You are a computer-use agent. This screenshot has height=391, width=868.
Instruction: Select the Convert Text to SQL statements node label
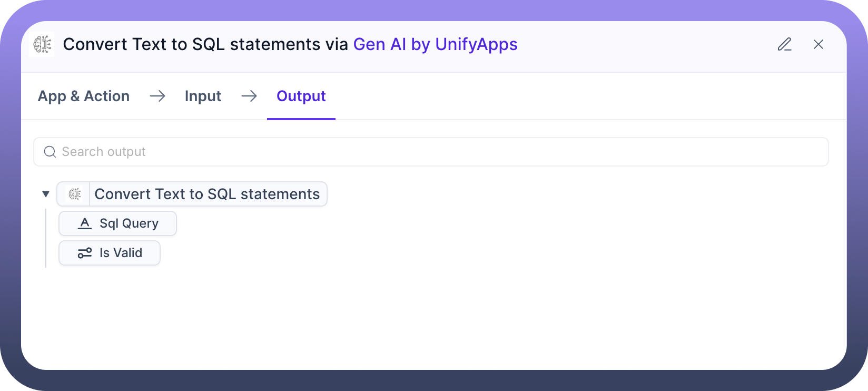click(207, 194)
